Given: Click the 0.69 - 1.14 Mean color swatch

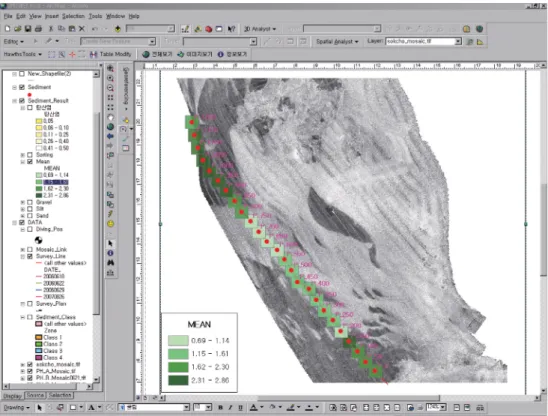Looking at the screenshot, I should [x=39, y=175].
